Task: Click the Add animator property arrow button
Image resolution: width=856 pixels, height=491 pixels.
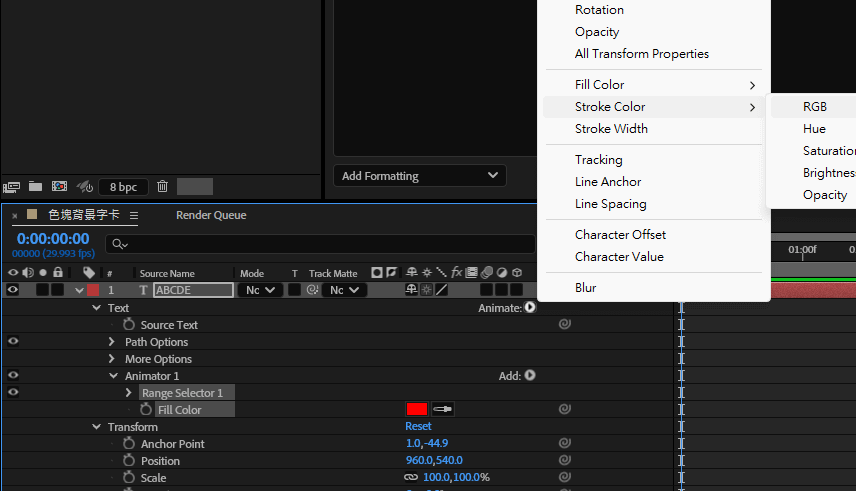Action: coord(530,376)
